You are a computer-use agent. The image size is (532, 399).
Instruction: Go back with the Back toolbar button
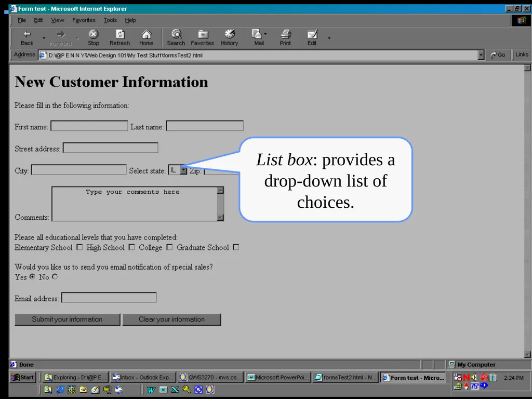coord(27,37)
